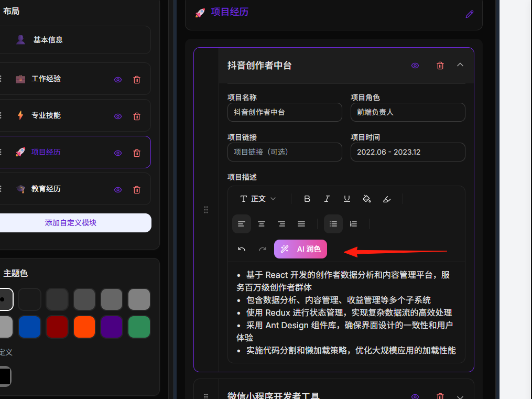
Task: Apply underline formatting in the editor
Action: click(x=347, y=199)
